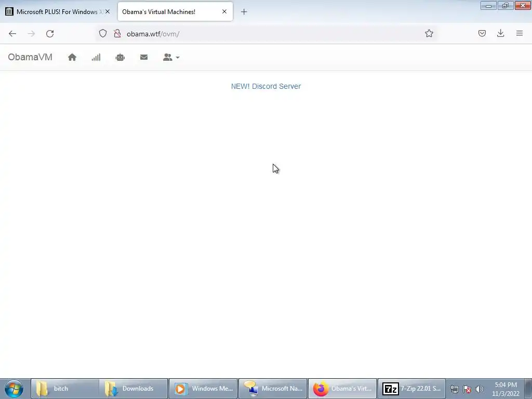Open the envelope mail icon
Screen dimensions: 532x399
144,57
